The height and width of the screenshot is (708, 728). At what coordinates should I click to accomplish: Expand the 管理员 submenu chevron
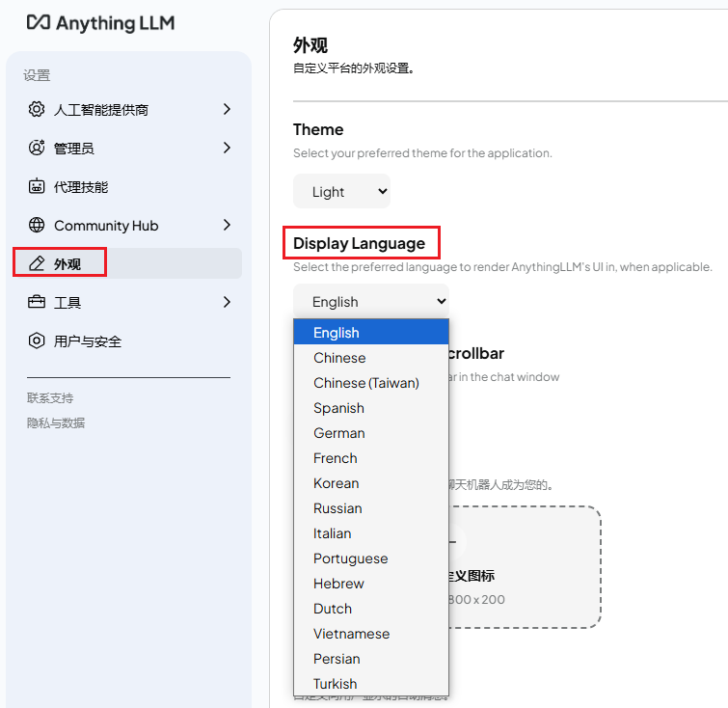point(227,148)
